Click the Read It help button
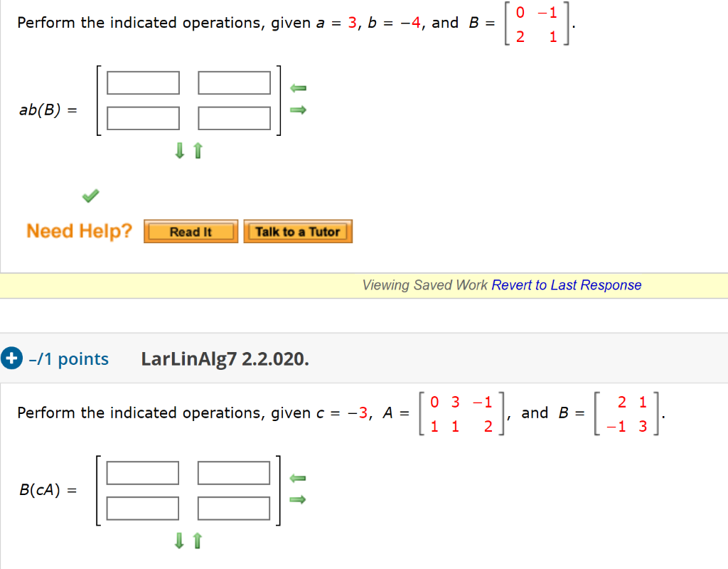Viewport: 728px width, 569px height. point(191,230)
